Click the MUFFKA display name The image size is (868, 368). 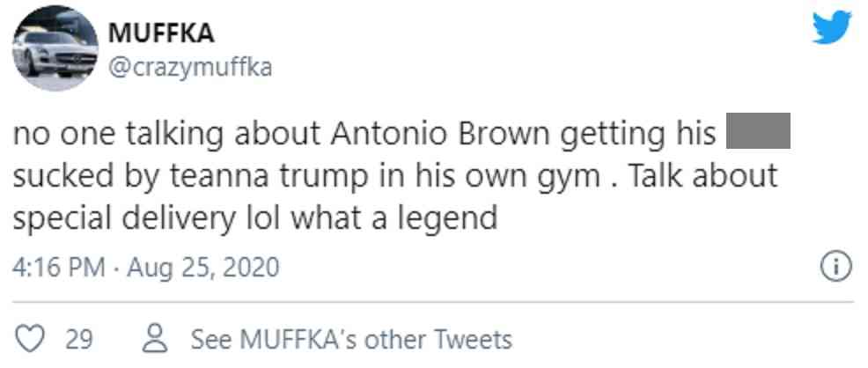(161, 34)
